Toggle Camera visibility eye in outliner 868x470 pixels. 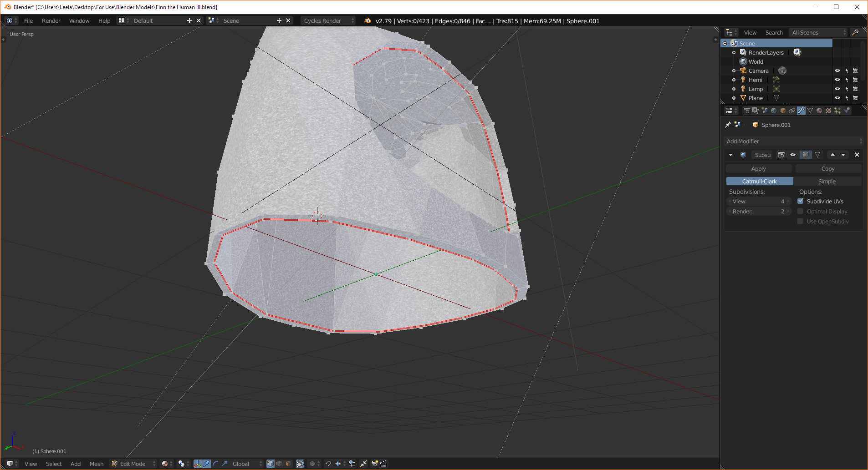837,71
